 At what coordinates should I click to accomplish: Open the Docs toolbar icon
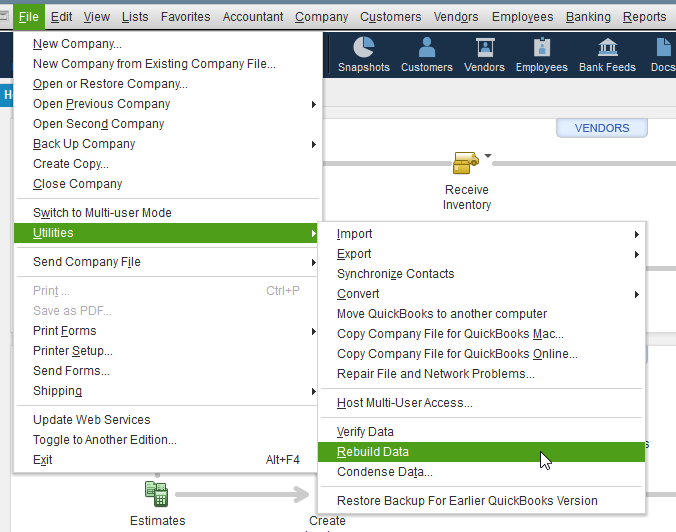tap(663, 54)
